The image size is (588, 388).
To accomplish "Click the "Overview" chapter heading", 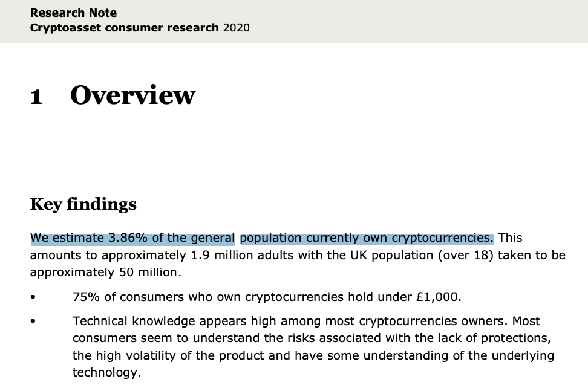I will click(132, 95).
